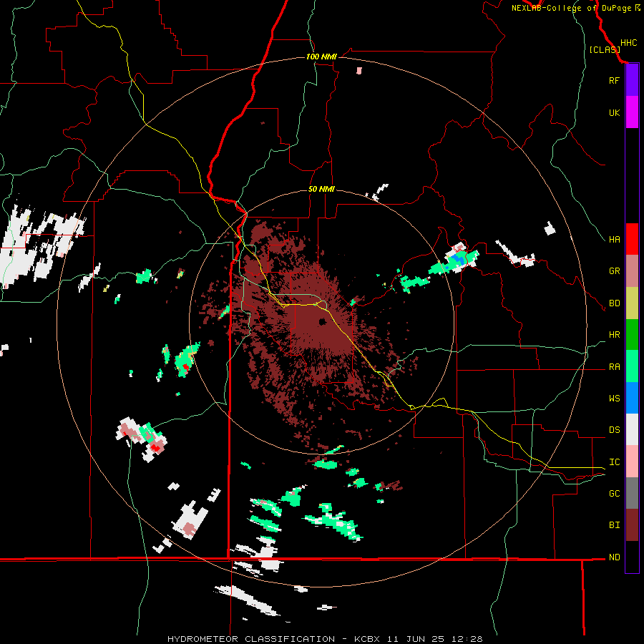Click the 50 NMI range ring label
Image resolution: width=644 pixels, height=644 pixels.
click(321, 189)
